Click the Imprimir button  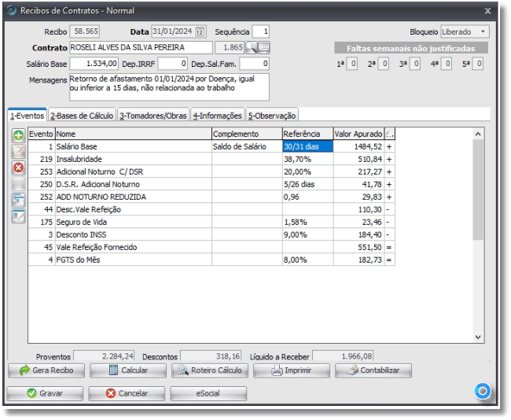(x=292, y=370)
